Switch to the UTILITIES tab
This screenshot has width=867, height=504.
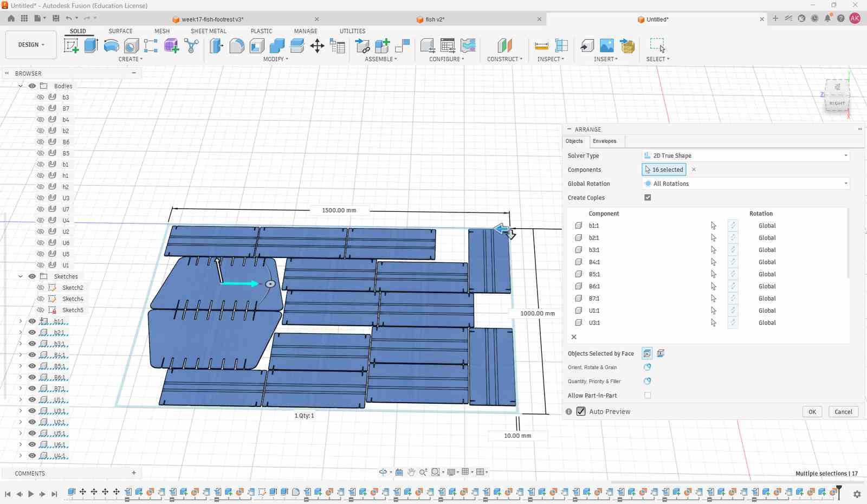coord(352,31)
